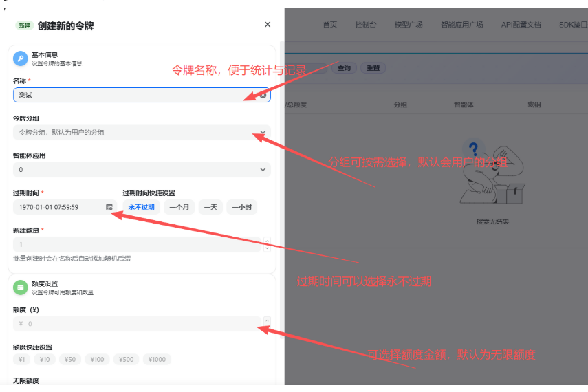Select 永不过期 quick expiry option
Image resolution: width=588 pixels, height=392 pixels.
coord(142,207)
